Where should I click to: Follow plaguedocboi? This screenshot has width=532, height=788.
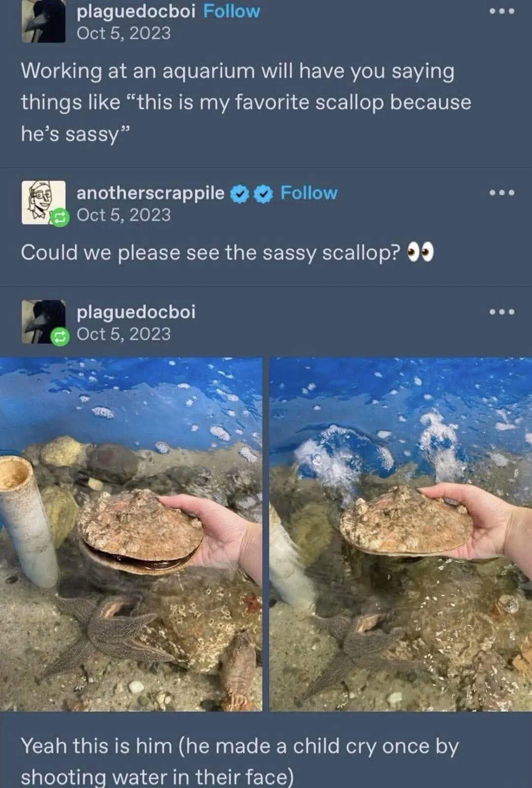pyautogui.click(x=232, y=11)
